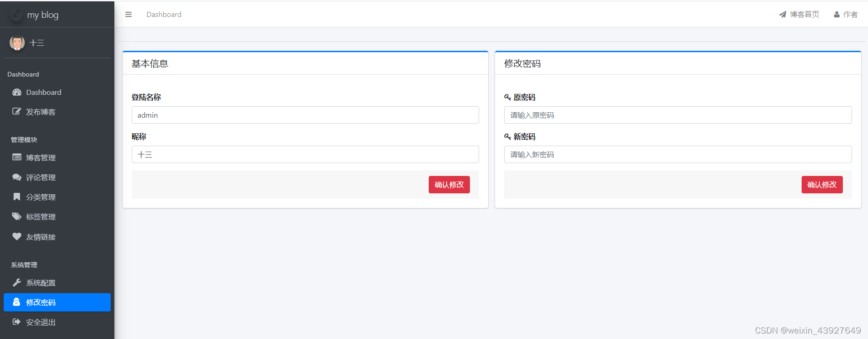Click the Dashboard breadcrumb in the top bar
This screenshot has height=339, width=868.
pos(164,15)
